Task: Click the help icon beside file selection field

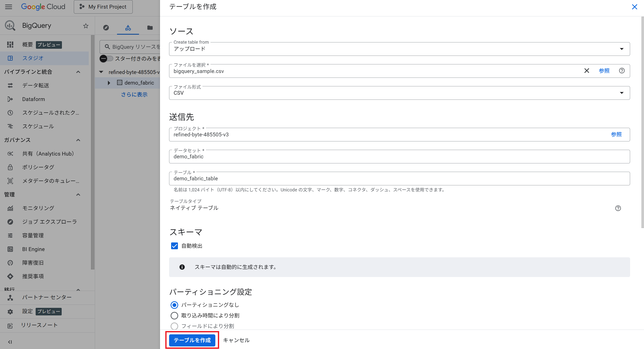Action: point(622,71)
